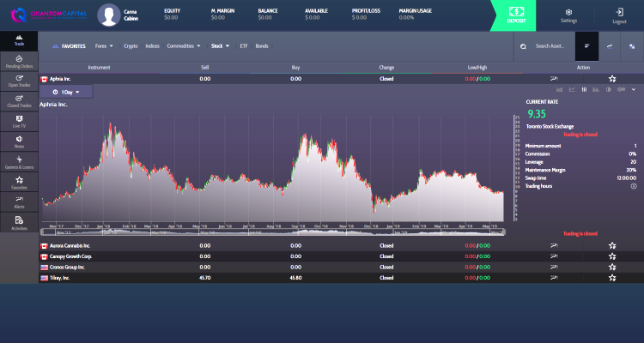Select the ETF asset tab
Viewport: 644px width, 343px height.
(x=244, y=46)
